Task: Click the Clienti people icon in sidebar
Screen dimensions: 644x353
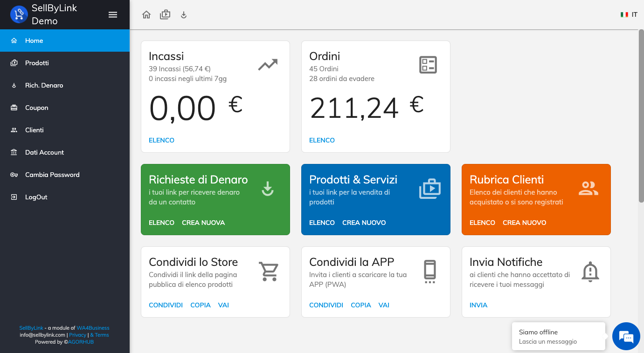Action: coord(14,130)
